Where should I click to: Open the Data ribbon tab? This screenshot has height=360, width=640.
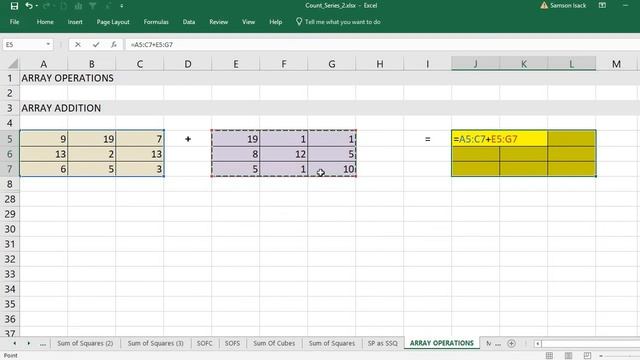[x=189, y=22]
